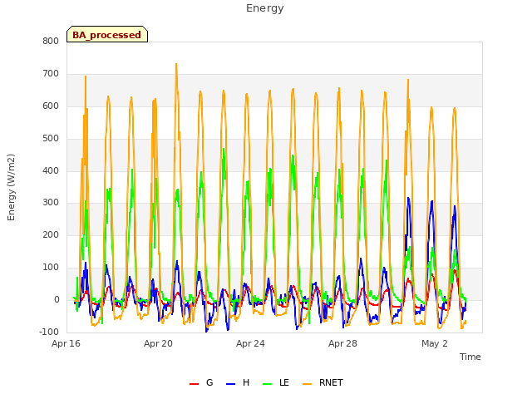Viewport: 532px width, 399px height.
Task: Click the Apr 20 x-axis tick label
Action: 158,343
